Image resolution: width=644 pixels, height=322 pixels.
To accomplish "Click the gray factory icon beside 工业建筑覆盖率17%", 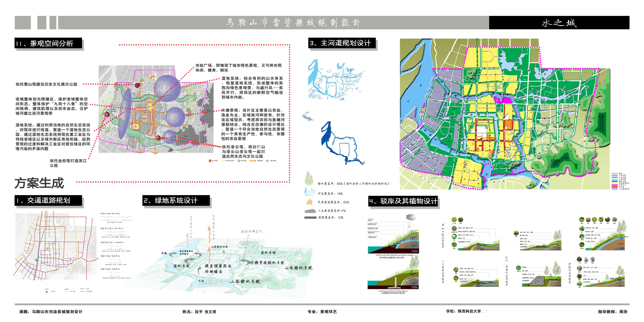I will [310, 211].
